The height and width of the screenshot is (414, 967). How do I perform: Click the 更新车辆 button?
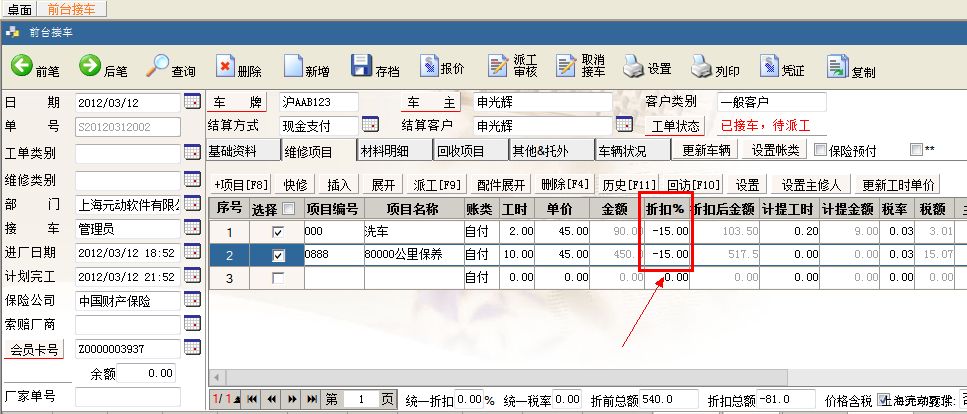[x=706, y=151]
